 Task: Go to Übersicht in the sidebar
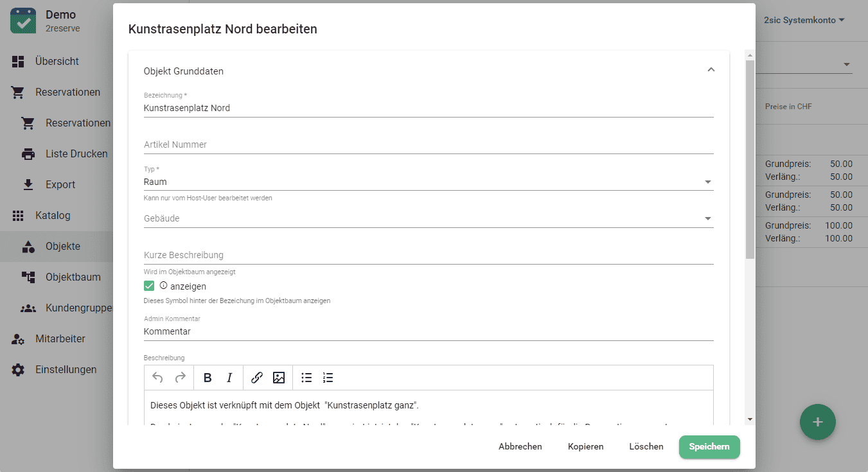[x=57, y=62]
